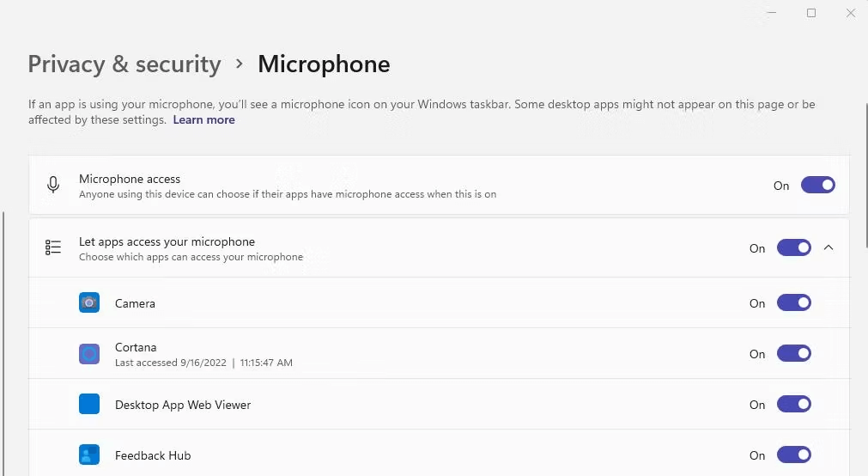Click the Camera app icon
This screenshot has width=868, height=476.
tap(89, 302)
